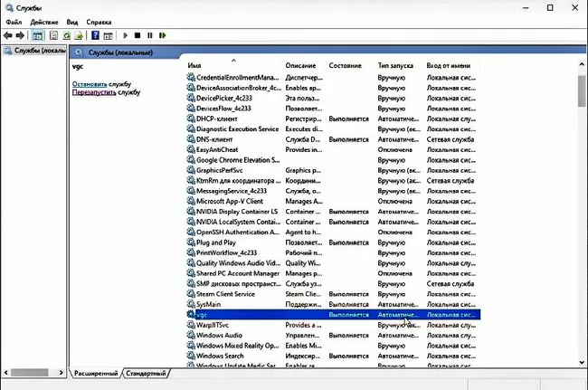
Task: Sort by the Тип запуска column header
Action: pyautogui.click(x=396, y=66)
